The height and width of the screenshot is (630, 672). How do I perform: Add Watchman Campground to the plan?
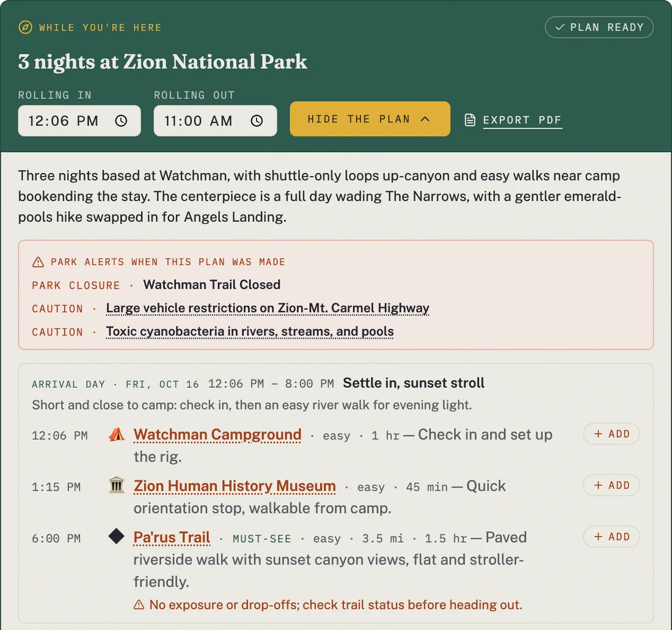pos(612,434)
